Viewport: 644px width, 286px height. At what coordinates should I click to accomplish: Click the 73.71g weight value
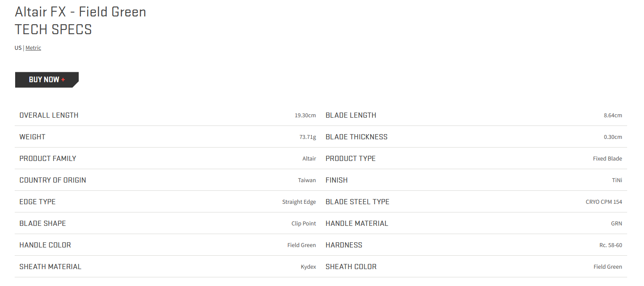click(308, 137)
